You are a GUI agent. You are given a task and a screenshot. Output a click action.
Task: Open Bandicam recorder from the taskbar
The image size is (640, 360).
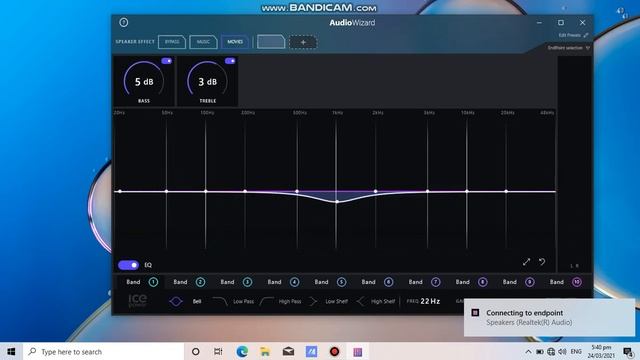pyautogui.click(x=334, y=351)
